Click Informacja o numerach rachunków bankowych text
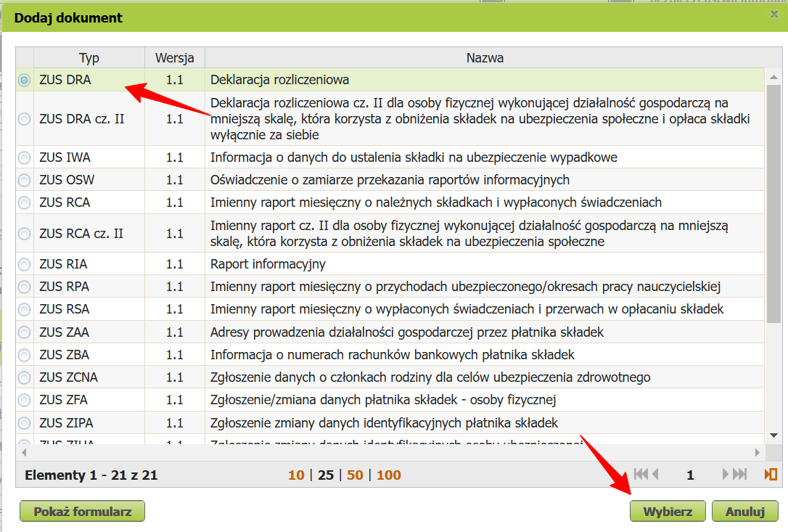Screen dimensions: 788x532 pyautogui.click(x=393, y=355)
